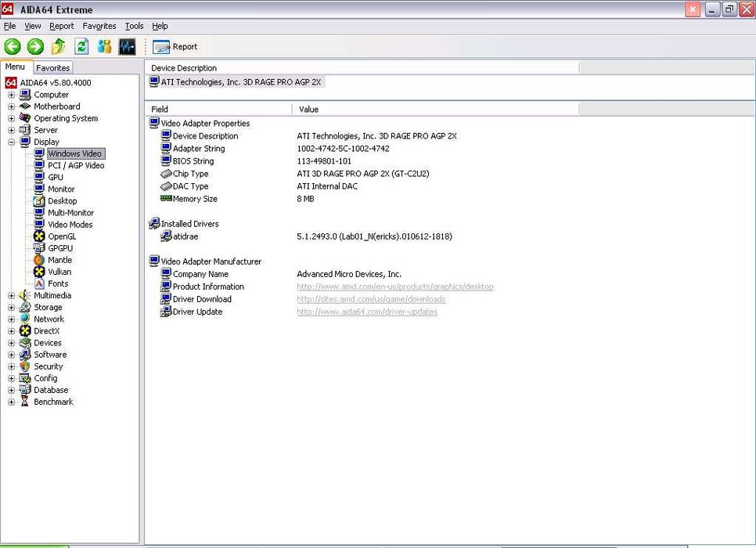Expand the DirectX tree node
The image size is (756, 548).
tap(12, 331)
